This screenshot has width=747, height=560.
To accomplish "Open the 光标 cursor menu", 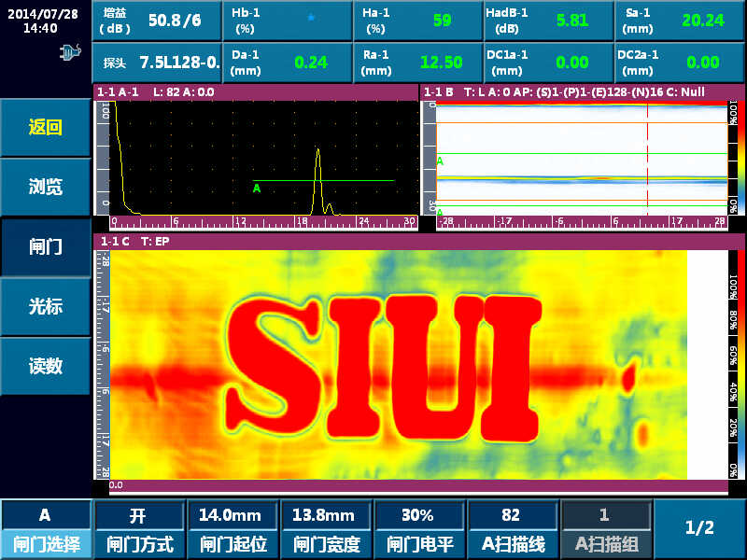I will [45, 306].
